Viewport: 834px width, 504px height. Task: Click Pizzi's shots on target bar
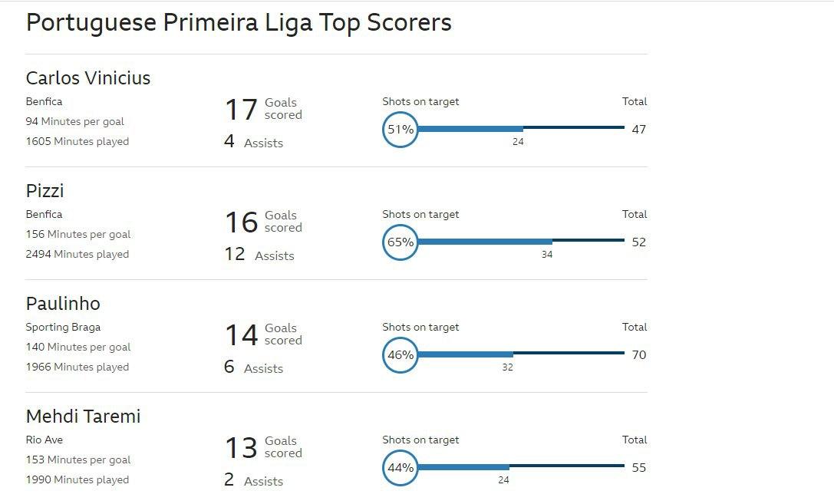pyautogui.click(x=521, y=241)
